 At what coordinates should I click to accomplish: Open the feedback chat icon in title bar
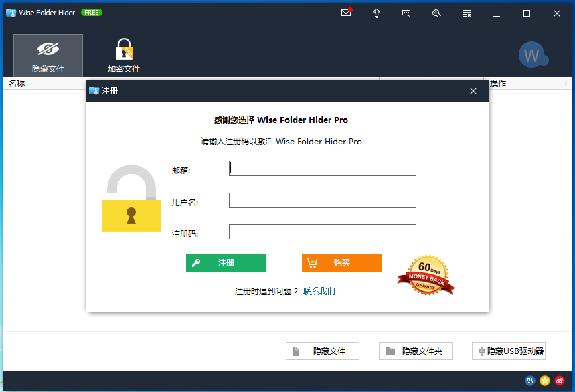pos(406,13)
